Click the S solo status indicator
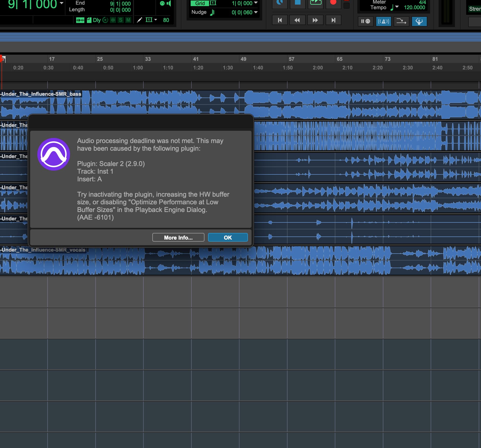Screen dimensions: 481x448 (121, 20)
